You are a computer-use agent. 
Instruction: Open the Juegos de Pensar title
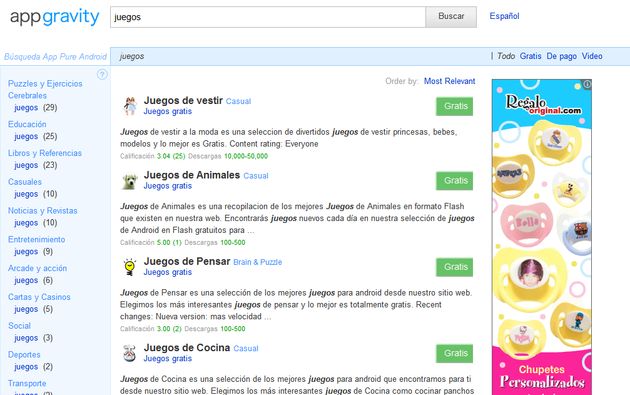pyautogui.click(x=187, y=261)
